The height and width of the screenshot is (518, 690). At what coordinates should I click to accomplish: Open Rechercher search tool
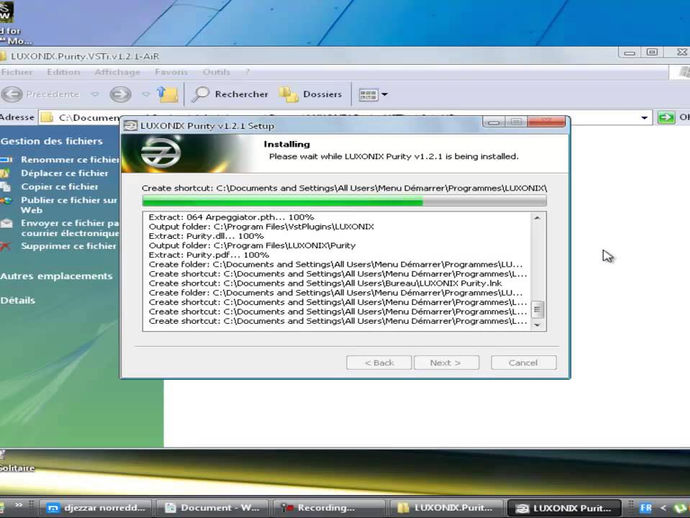coord(230,94)
